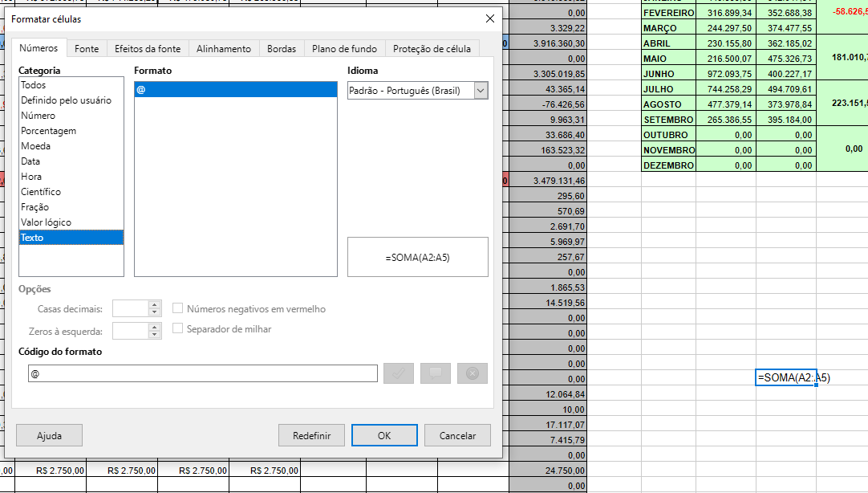Click the Cancelar button
Image resolution: width=868 pixels, height=493 pixels.
(x=457, y=435)
